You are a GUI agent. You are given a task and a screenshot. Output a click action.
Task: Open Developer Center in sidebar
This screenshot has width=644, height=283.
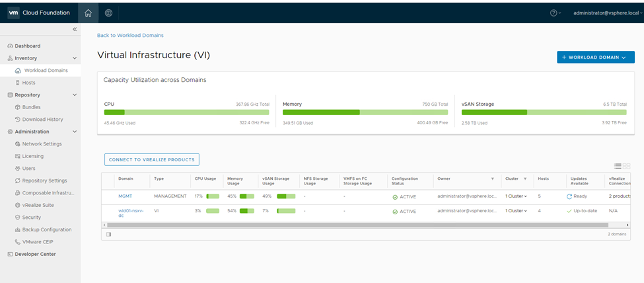click(35, 254)
